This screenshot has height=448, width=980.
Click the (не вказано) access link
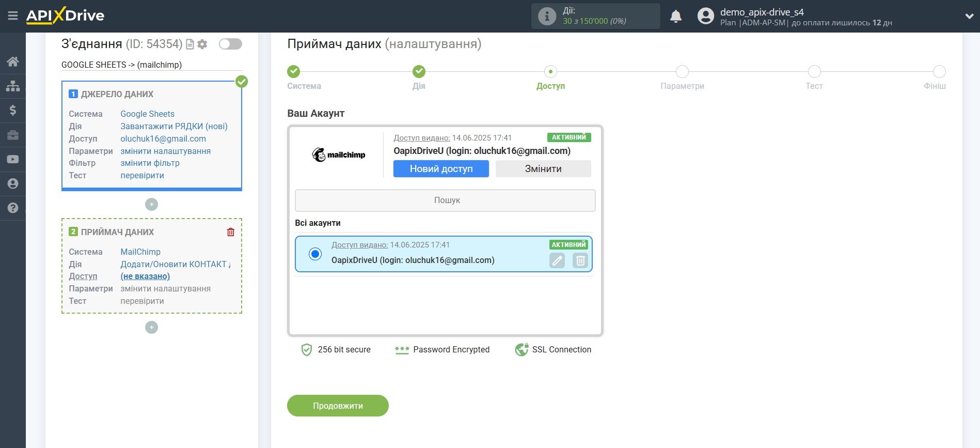point(145,276)
